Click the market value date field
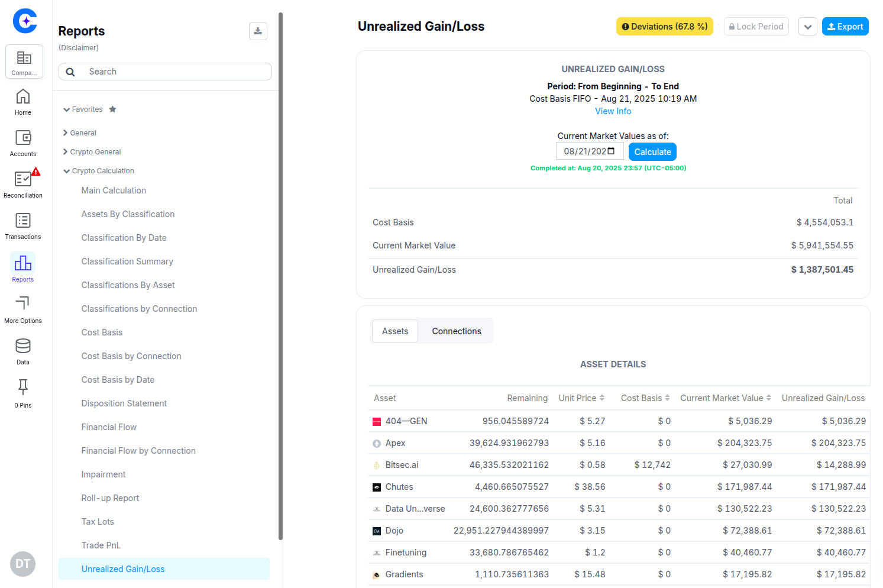Image resolution: width=883 pixels, height=588 pixels. point(590,151)
